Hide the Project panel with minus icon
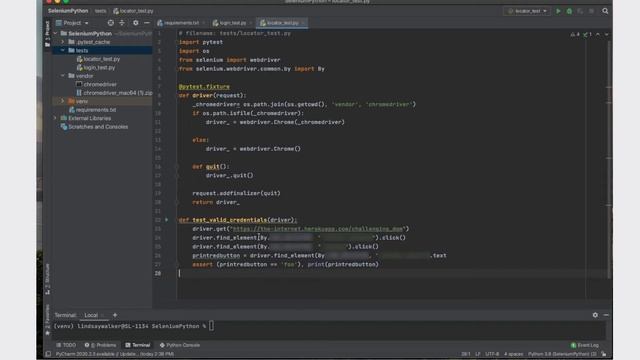640x360 pixels. tap(147, 23)
